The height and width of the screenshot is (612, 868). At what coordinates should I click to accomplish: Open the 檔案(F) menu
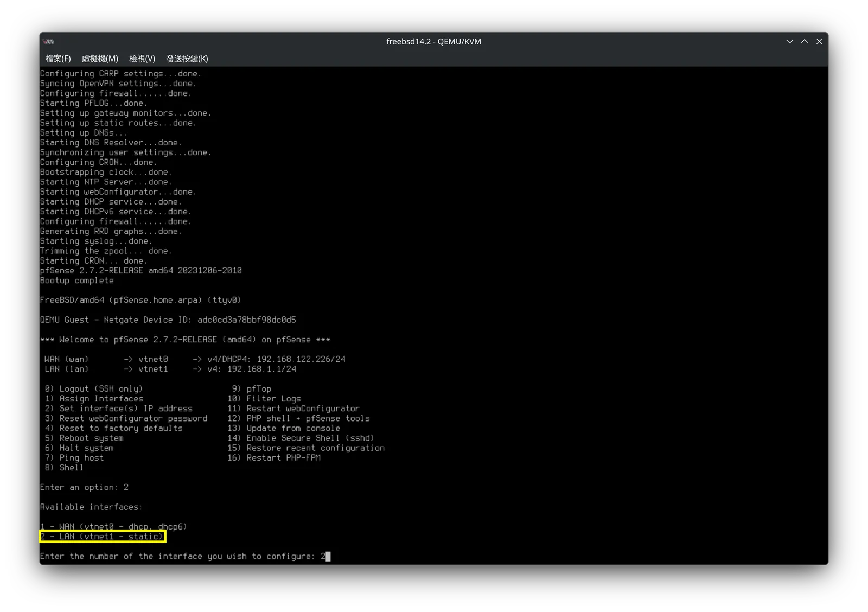pos(58,59)
